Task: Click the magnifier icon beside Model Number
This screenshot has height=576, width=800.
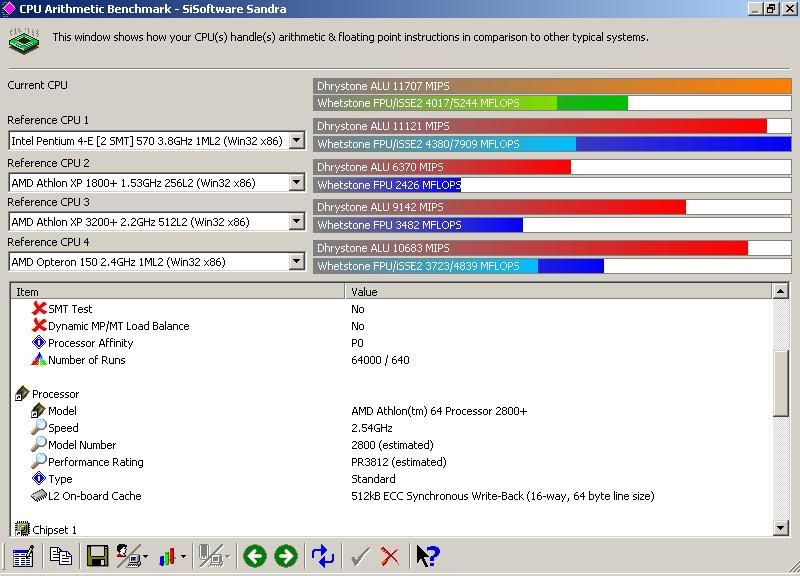Action: pyautogui.click(x=39, y=444)
